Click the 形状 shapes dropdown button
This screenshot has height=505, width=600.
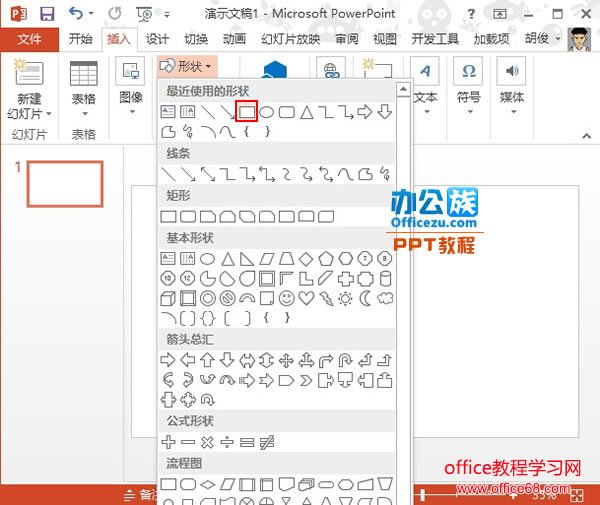click(186, 67)
